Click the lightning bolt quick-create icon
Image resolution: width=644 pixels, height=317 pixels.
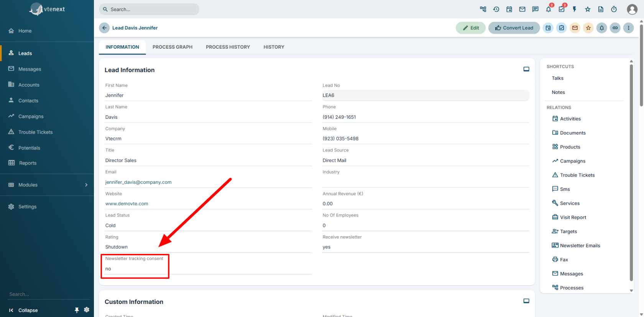coord(575,9)
